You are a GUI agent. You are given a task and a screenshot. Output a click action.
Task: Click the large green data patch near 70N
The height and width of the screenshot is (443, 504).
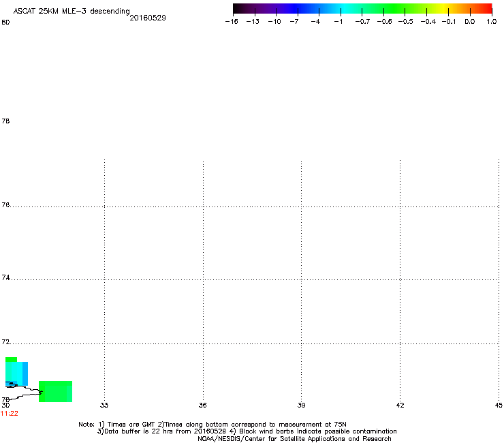click(x=55, y=391)
